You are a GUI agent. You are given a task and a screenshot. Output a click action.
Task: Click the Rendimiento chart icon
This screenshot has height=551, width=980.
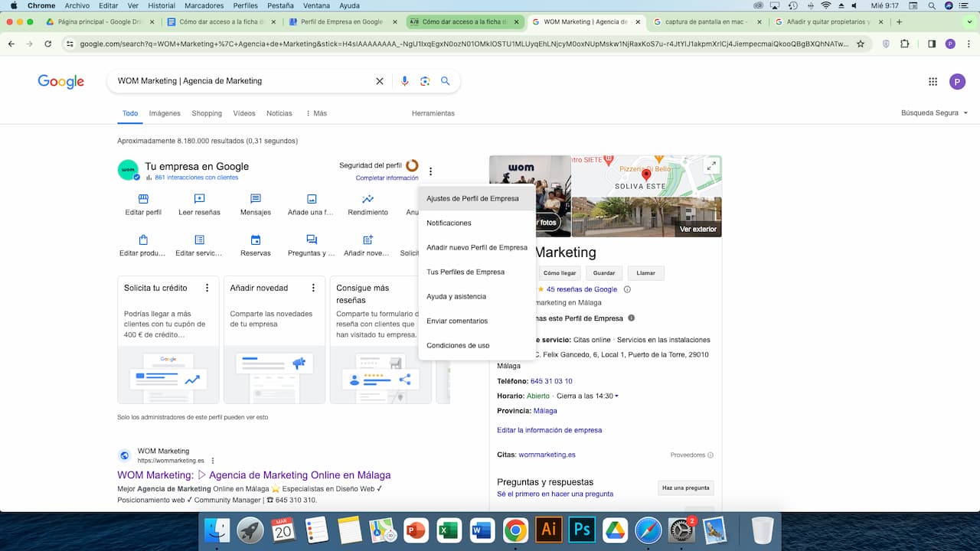pos(367,199)
